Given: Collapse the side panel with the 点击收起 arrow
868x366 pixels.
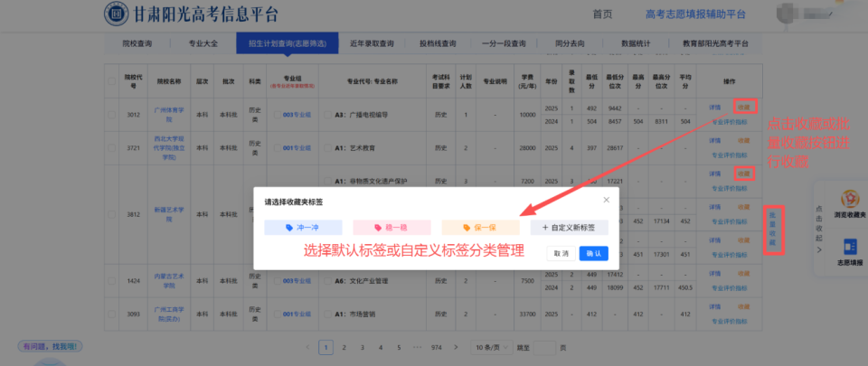Looking at the screenshot, I should tap(819, 250).
